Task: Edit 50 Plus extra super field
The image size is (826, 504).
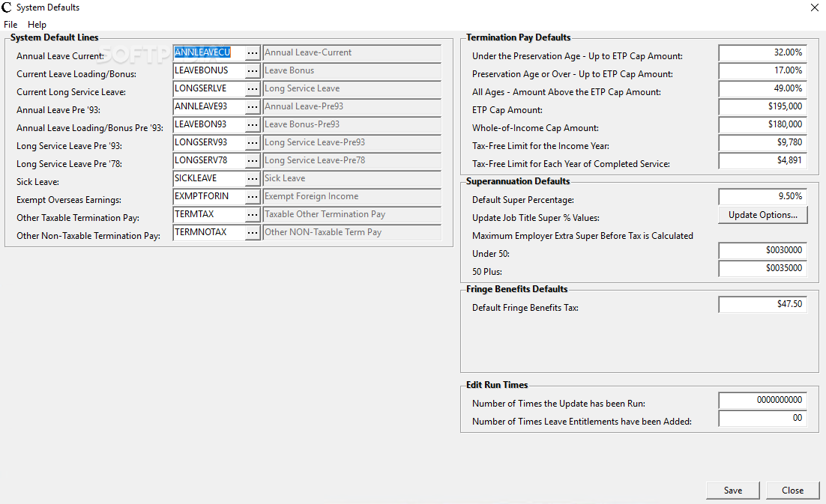Action: tap(763, 268)
